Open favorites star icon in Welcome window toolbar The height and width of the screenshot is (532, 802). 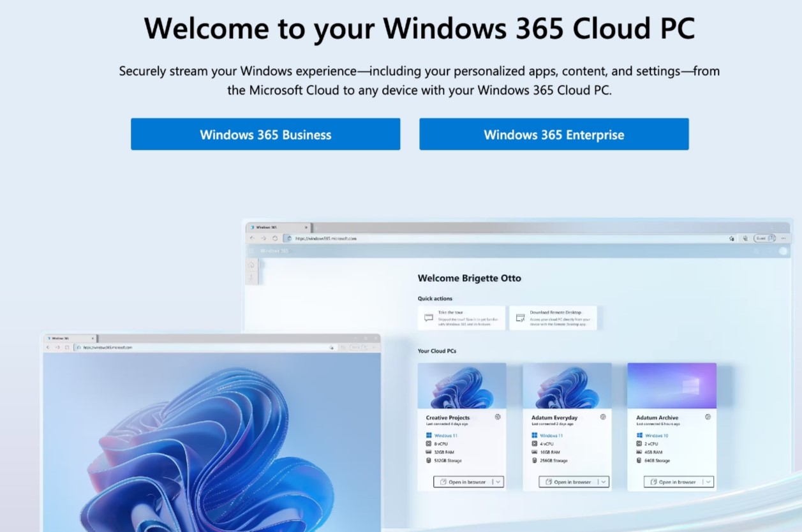732,238
